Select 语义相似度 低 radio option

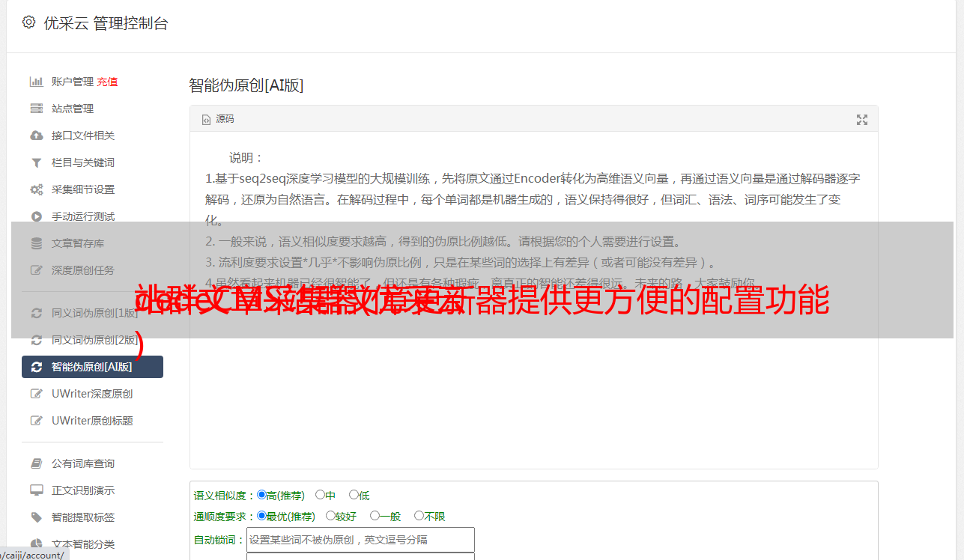pyautogui.click(x=354, y=495)
